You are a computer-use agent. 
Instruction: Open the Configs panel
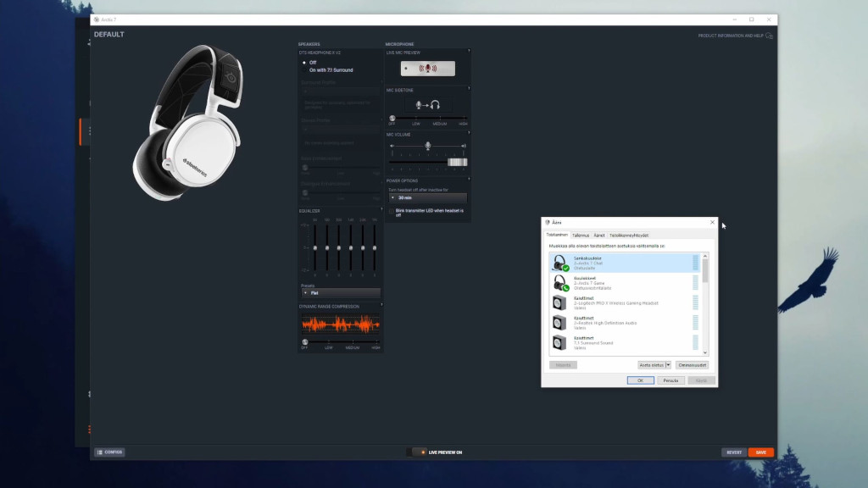[x=109, y=452]
